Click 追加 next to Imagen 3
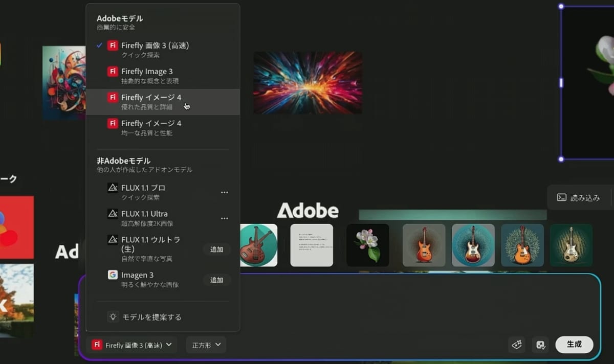This screenshot has width=614, height=364. click(x=217, y=280)
